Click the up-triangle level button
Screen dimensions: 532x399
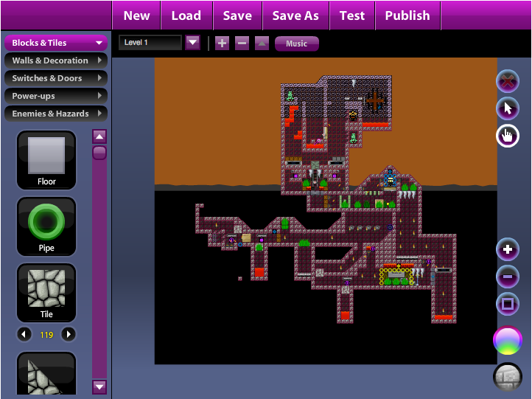(x=262, y=43)
